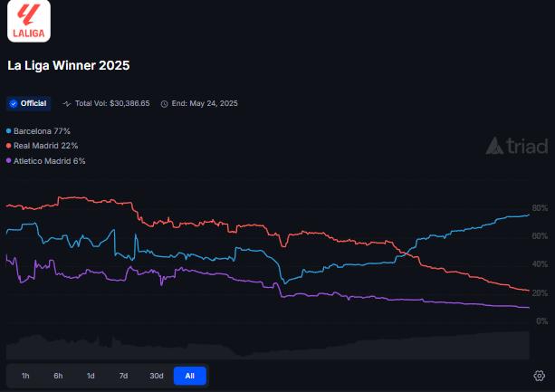The height and width of the screenshot is (392, 555).
Task: Click the Total Vol: $30,386.65 text
Action: pos(112,104)
